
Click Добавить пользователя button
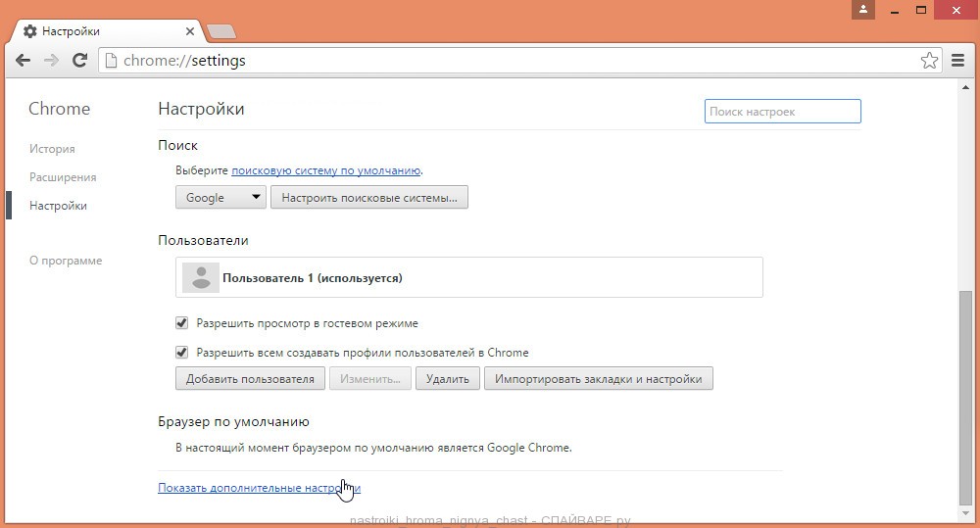point(250,379)
